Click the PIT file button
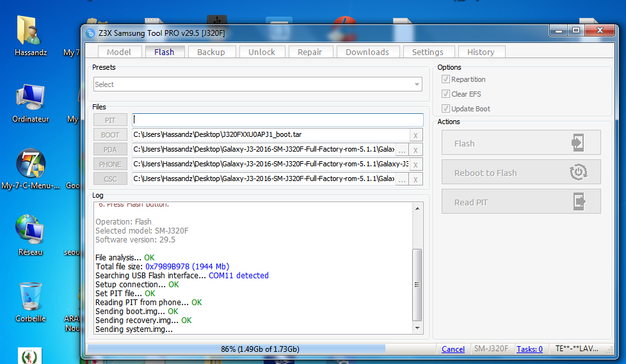This screenshot has width=626, height=364. [110, 120]
